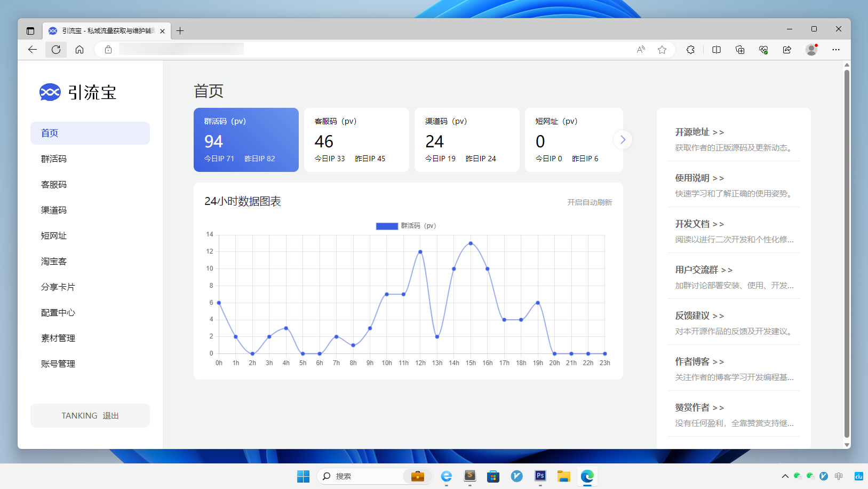The width and height of the screenshot is (868, 489).
Task: Open the 开源地址 link
Action: tap(700, 132)
